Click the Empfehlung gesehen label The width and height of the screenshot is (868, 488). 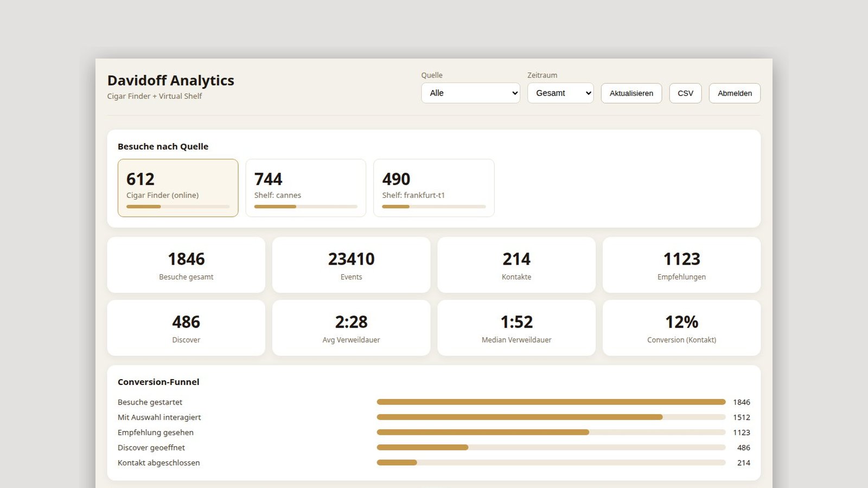(x=156, y=432)
